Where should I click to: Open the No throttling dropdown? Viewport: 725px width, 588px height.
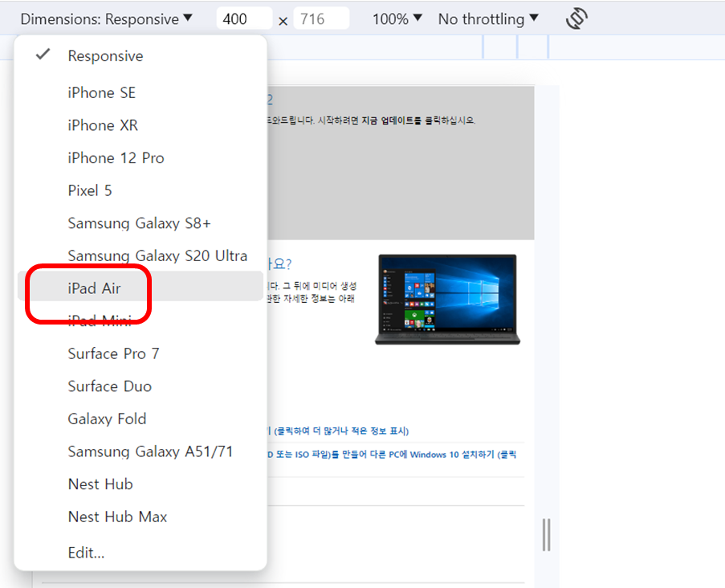[x=488, y=19]
